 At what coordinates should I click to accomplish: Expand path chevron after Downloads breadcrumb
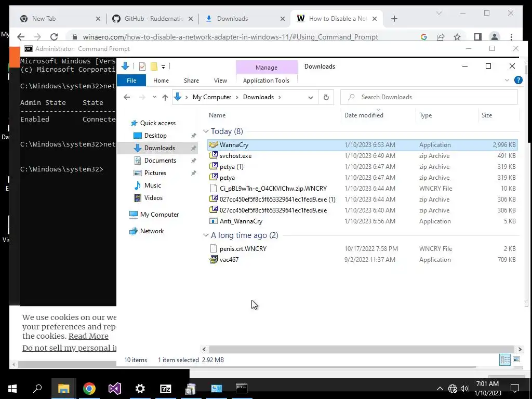pos(280,97)
